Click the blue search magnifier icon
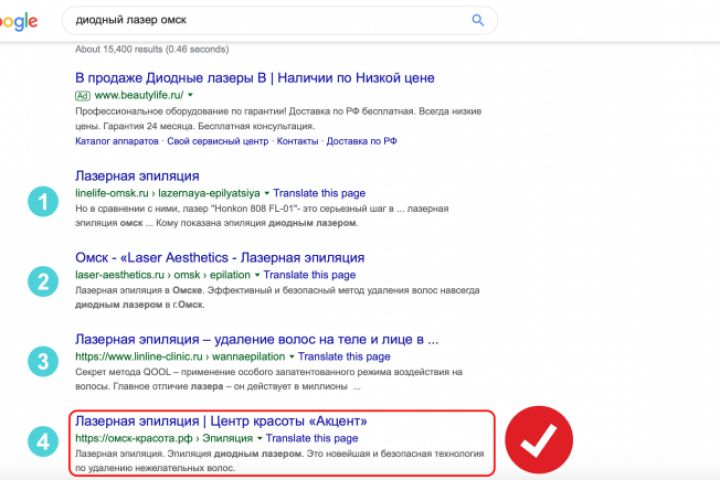Screen dimensions: 720x480 click(x=478, y=20)
